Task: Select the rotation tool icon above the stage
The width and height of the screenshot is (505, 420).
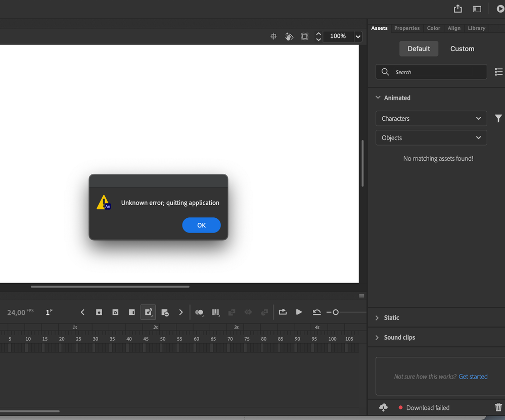Action: coord(289,36)
